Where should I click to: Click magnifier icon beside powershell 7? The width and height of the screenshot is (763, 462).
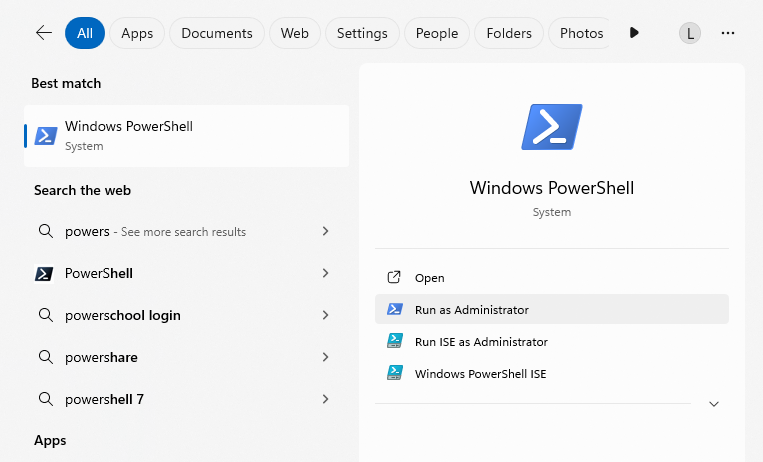click(x=46, y=399)
